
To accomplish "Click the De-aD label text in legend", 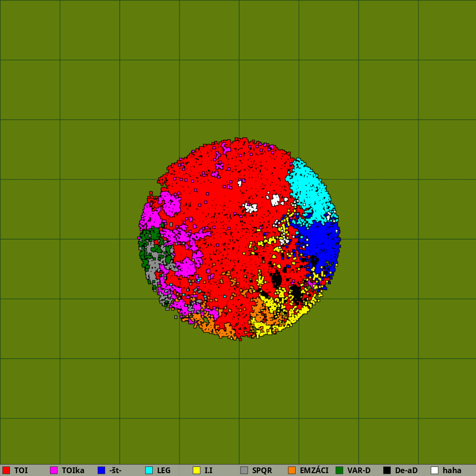I will coord(406,470).
